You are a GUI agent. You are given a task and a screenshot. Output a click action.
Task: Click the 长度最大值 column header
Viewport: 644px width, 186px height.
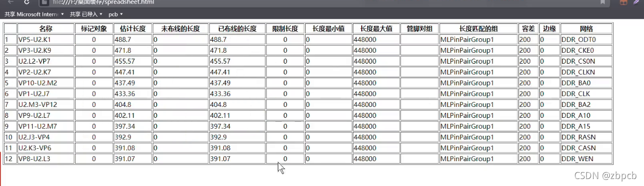[376, 29]
